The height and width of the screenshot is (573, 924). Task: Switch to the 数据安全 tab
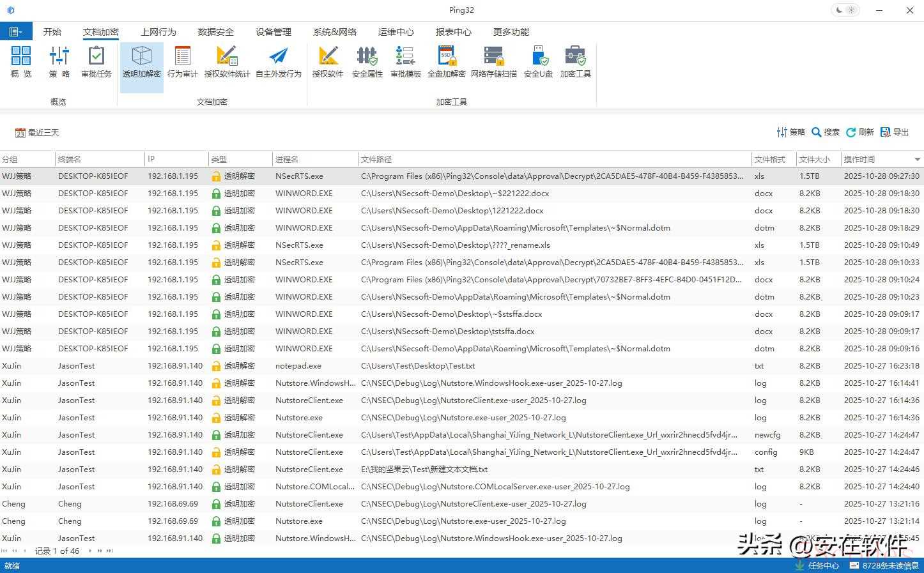click(215, 32)
